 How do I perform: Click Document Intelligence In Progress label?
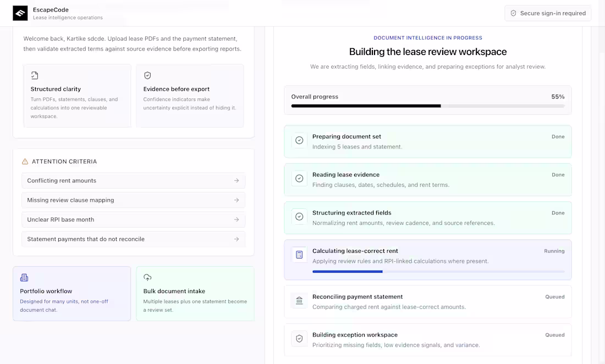click(428, 38)
